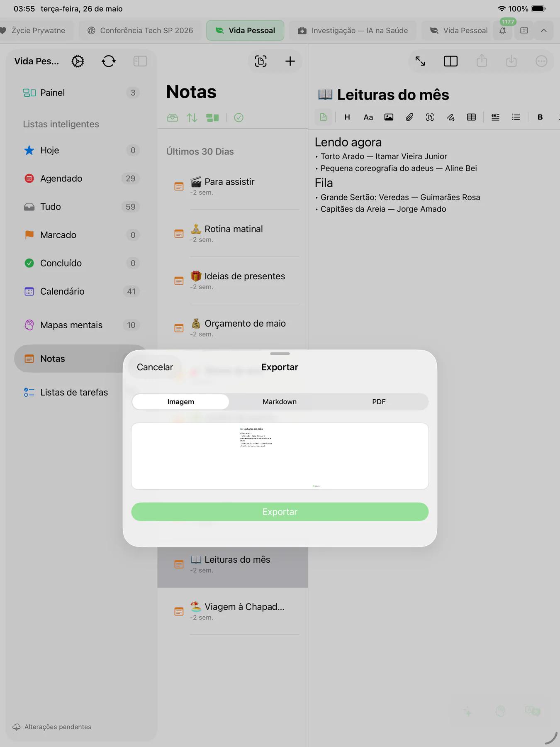The width and height of the screenshot is (560, 747).
Task: Select Notas in sidebar
Action: click(x=69, y=359)
